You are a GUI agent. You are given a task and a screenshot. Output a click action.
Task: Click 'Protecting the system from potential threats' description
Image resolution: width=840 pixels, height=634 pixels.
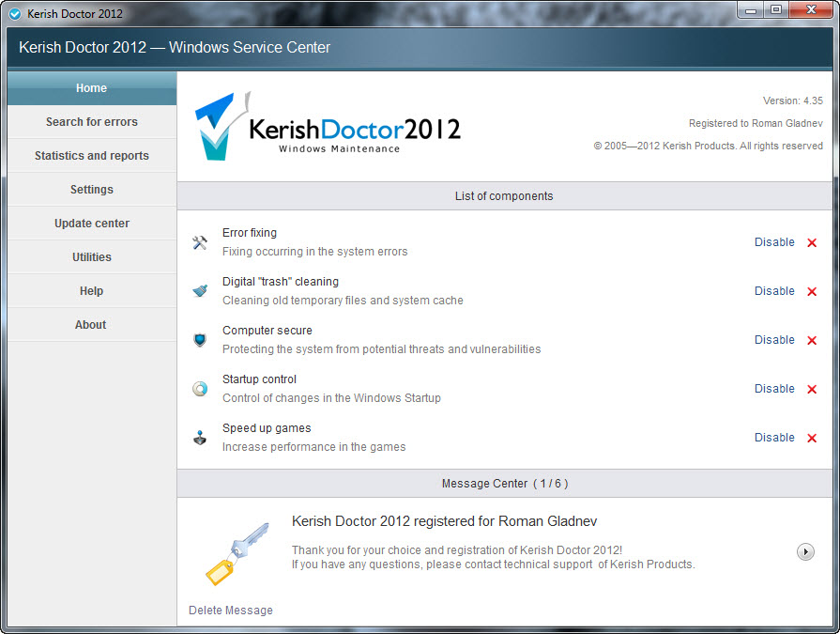(x=381, y=348)
